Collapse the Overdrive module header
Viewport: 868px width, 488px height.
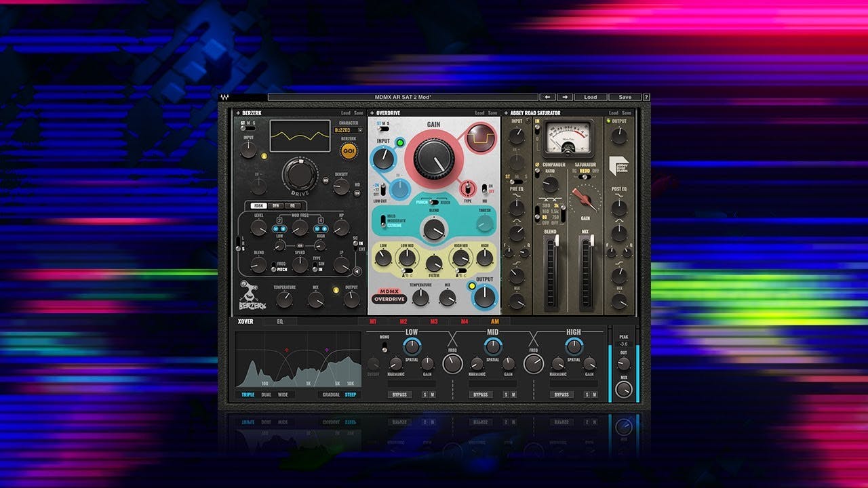point(371,113)
